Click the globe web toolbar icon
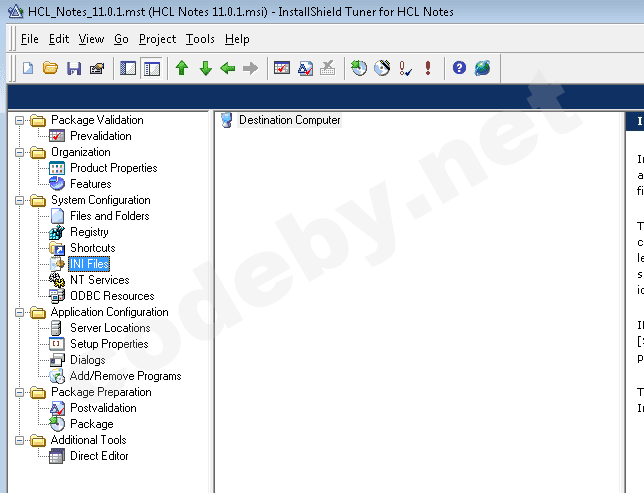The height and width of the screenshot is (493, 644). click(x=483, y=68)
